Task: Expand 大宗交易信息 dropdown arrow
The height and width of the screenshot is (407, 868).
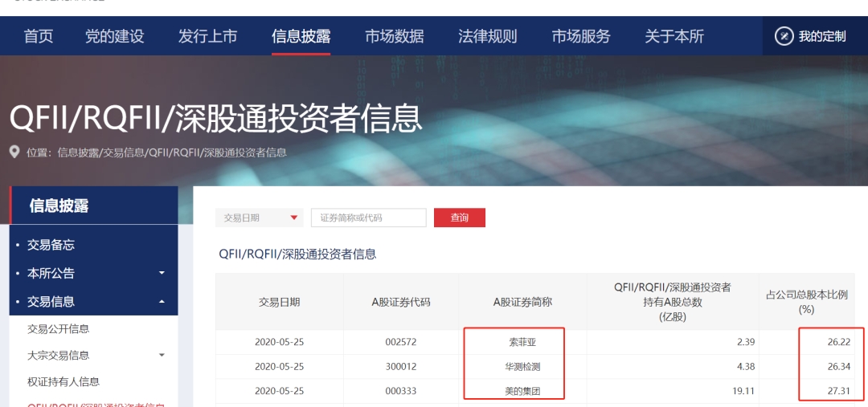Action: coord(162,355)
